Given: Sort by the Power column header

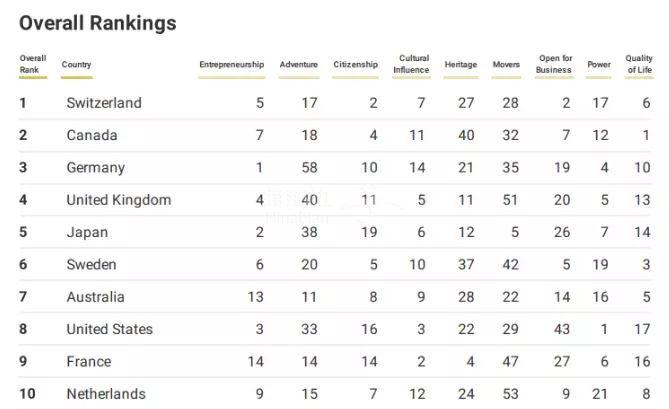Looking at the screenshot, I should pos(599,65).
